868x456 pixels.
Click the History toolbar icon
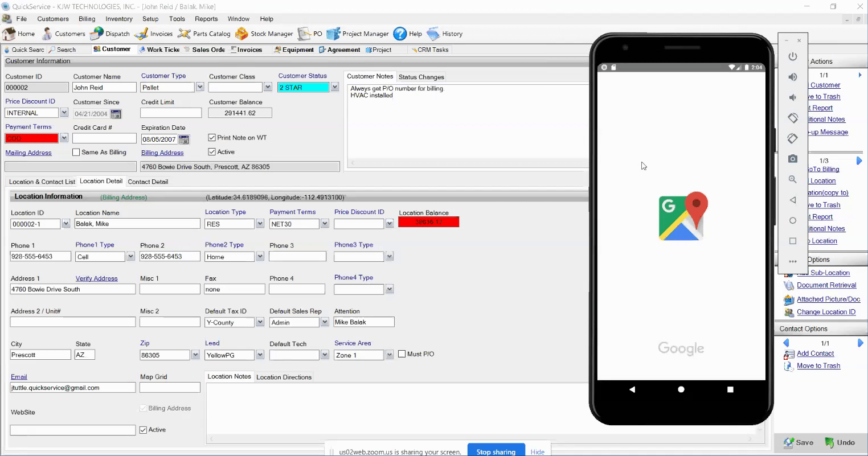pyautogui.click(x=445, y=34)
